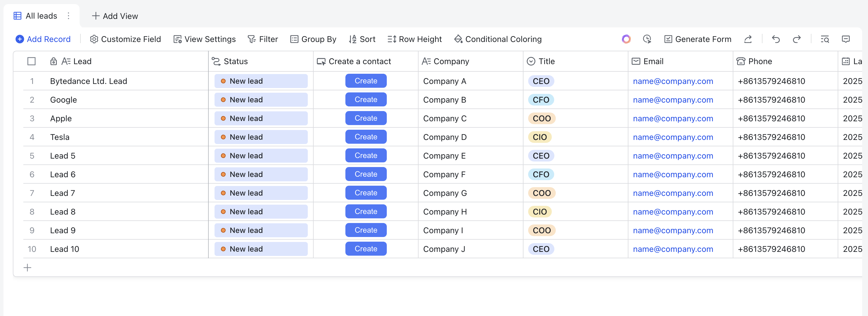Click the undo arrow icon
The height and width of the screenshot is (316, 868).
tap(775, 39)
